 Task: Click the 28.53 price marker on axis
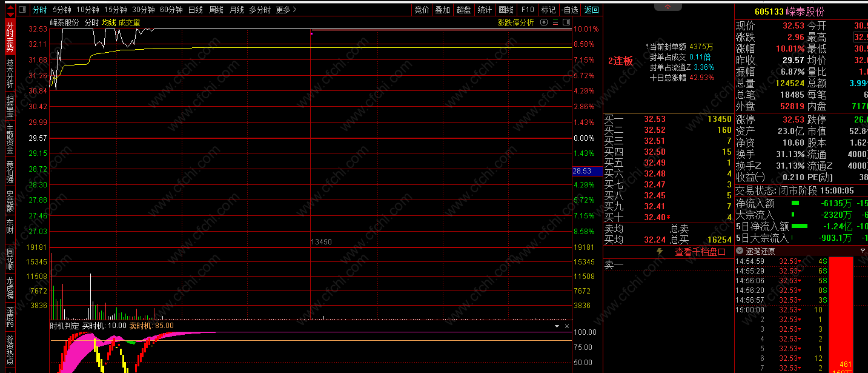tap(588, 172)
